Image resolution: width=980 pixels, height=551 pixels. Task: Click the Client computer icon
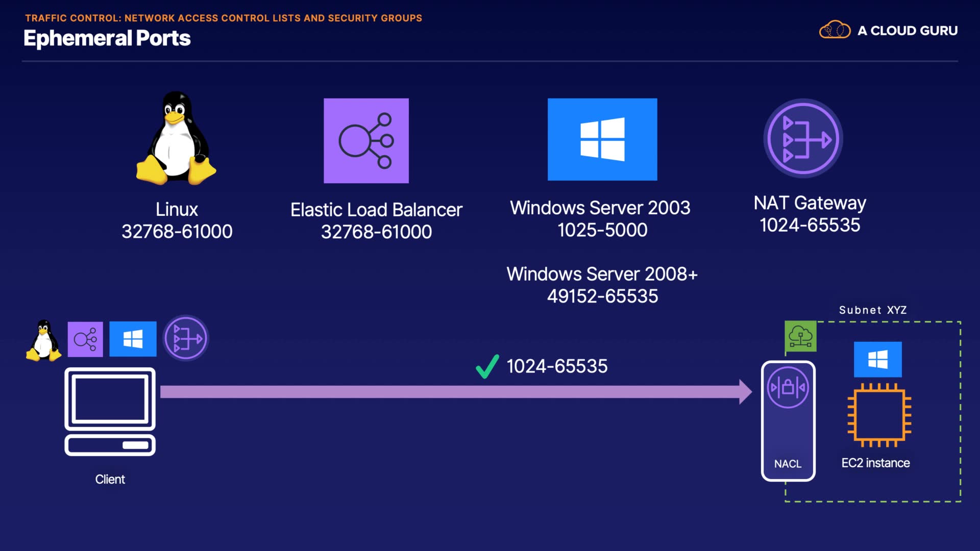[110, 411]
